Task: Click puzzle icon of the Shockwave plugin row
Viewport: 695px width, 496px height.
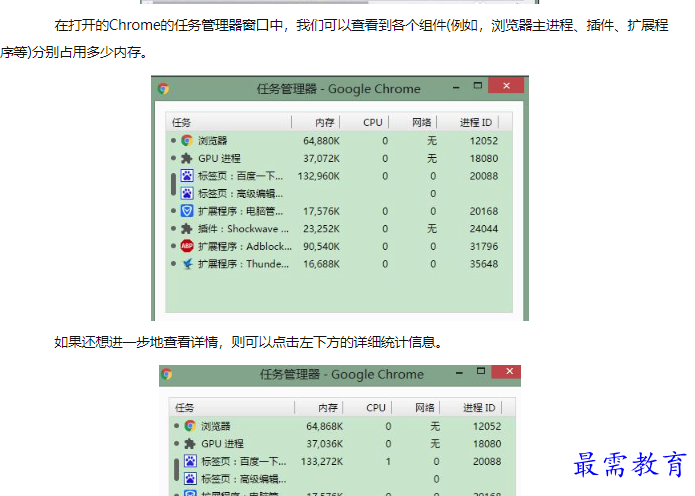Action: click(187, 229)
